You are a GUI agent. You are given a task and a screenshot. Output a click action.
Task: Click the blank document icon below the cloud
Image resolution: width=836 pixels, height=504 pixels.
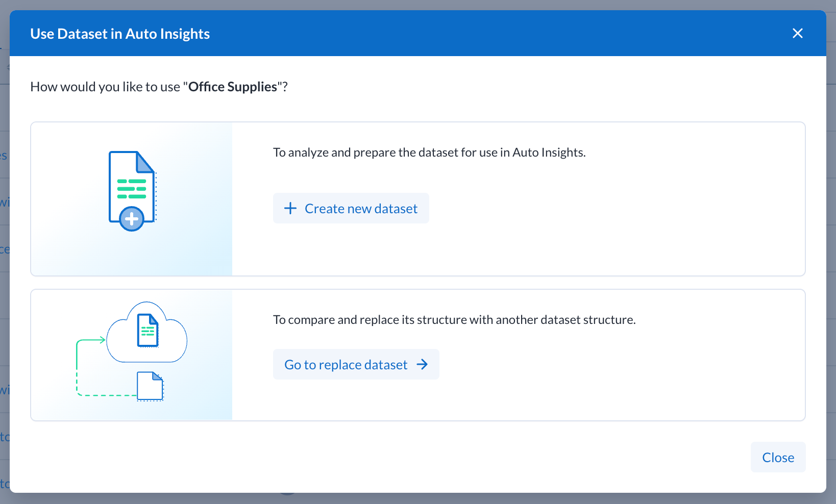point(150,386)
